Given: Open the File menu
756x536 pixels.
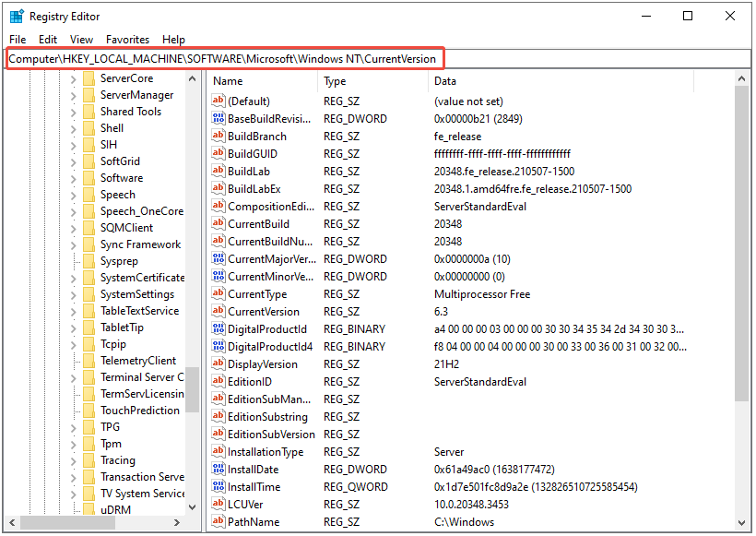Looking at the screenshot, I should coord(18,40).
